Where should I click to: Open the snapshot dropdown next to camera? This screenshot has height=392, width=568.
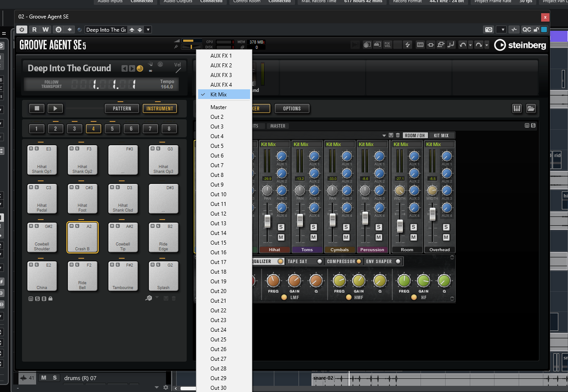501,29
